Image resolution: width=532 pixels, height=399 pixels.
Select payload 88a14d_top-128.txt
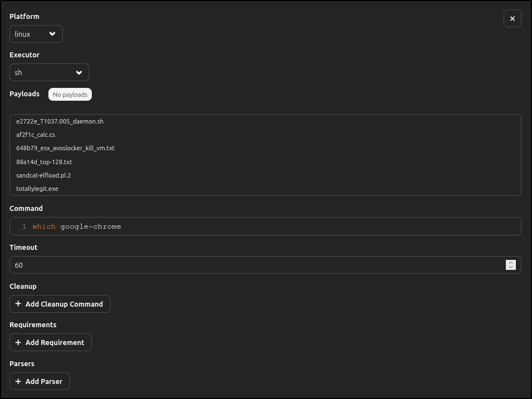(44, 162)
